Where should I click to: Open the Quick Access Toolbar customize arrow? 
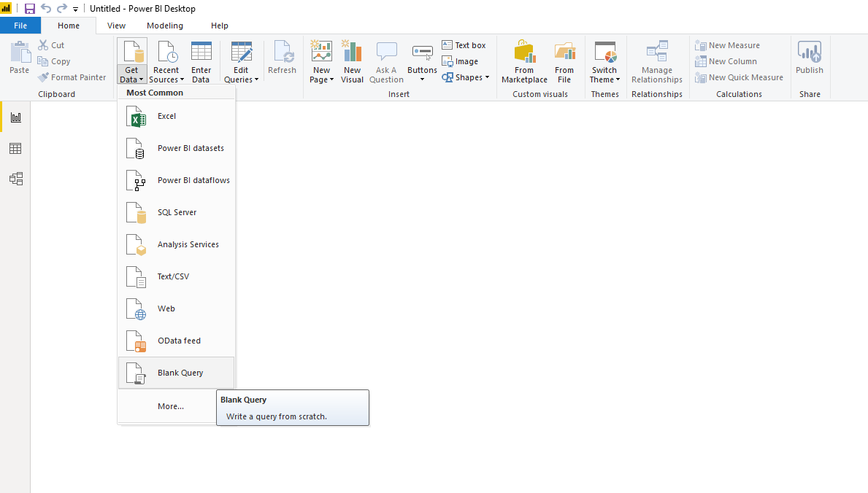75,9
